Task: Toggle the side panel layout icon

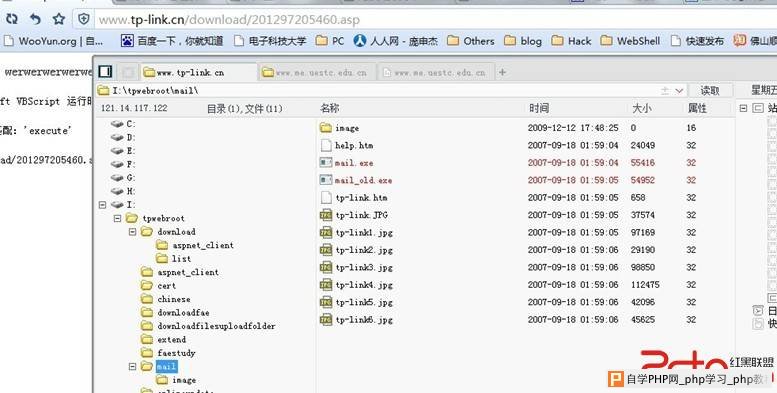Action: pyautogui.click(x=105, y=72)
